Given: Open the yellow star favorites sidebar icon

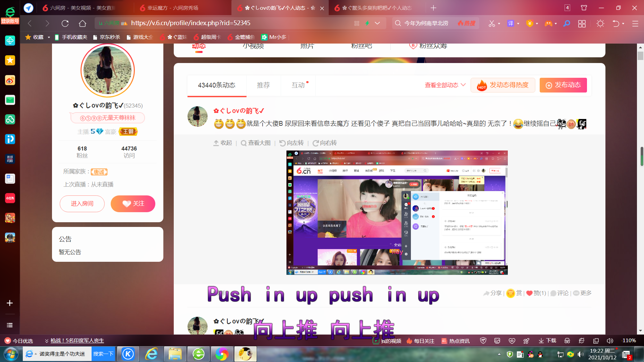Looking at the screenshot, I should coord(10,60).
